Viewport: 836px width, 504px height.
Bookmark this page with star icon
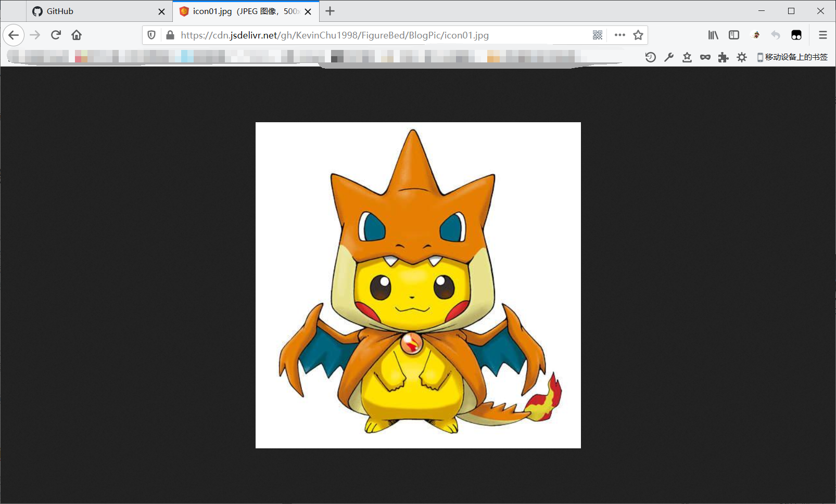(x=638, y=35)
